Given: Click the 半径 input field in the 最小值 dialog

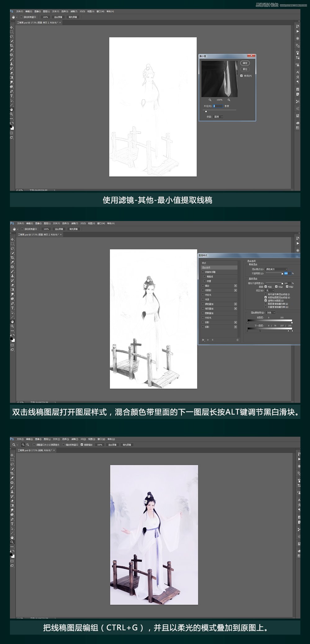Looking at the screenshot, I should tap(218, 106).
